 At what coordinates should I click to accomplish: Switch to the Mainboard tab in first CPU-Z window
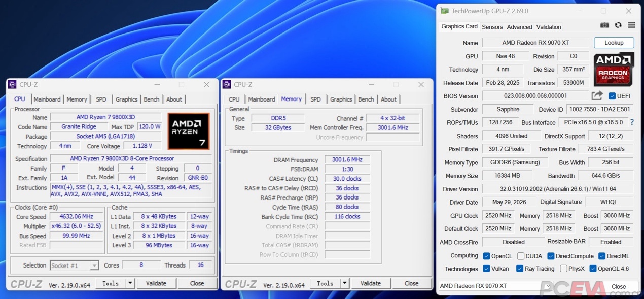pos(47,99)
